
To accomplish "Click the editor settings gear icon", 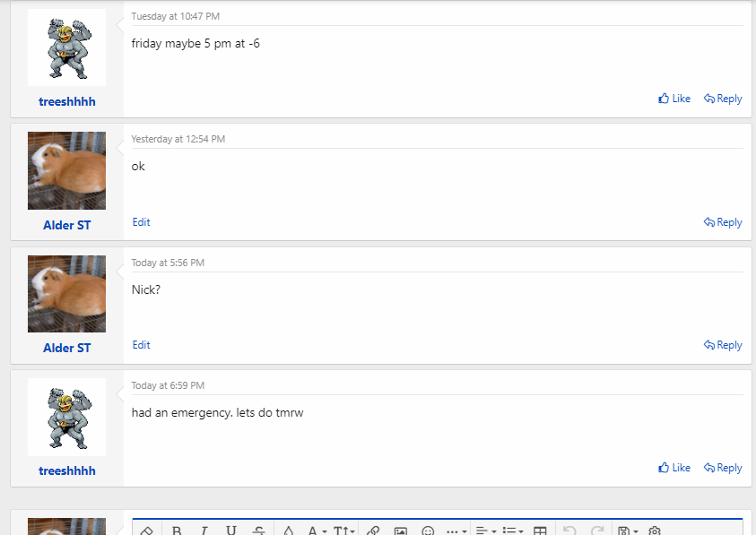I will (x=655, y=530).
